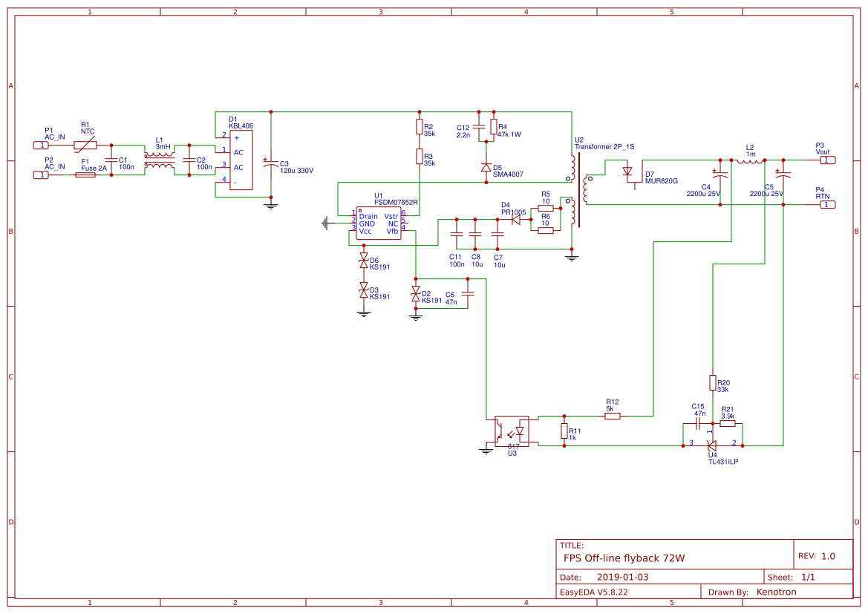The width and height of the screenshot is (868, 614).
Task: Click the Vout port P3
Action: pos(826,160)
